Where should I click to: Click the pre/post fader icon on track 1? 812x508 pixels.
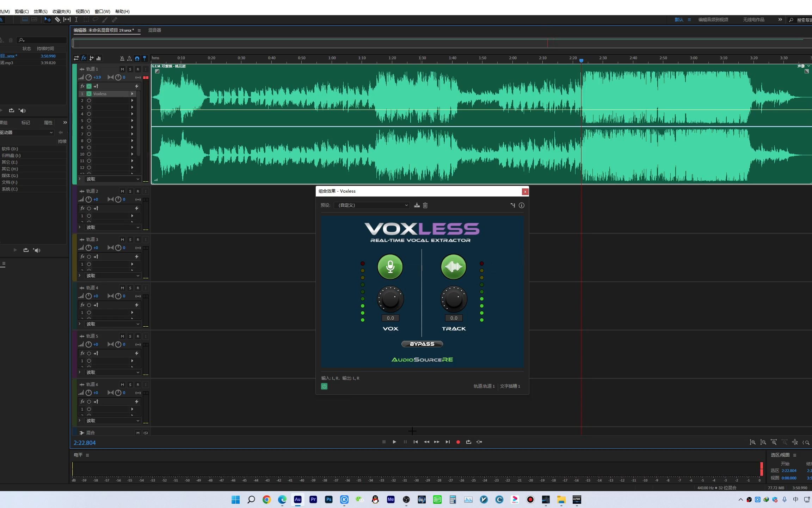tap(96, 86)
